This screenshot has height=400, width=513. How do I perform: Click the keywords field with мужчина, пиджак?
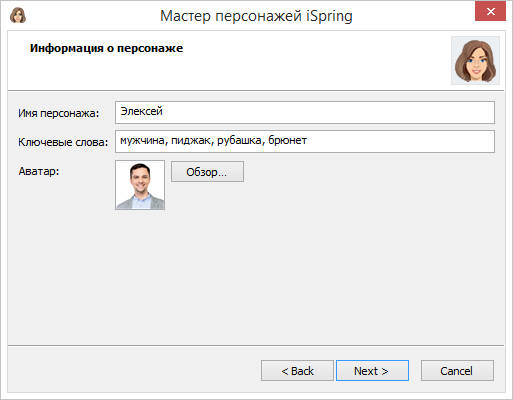[x=305, y=141]
